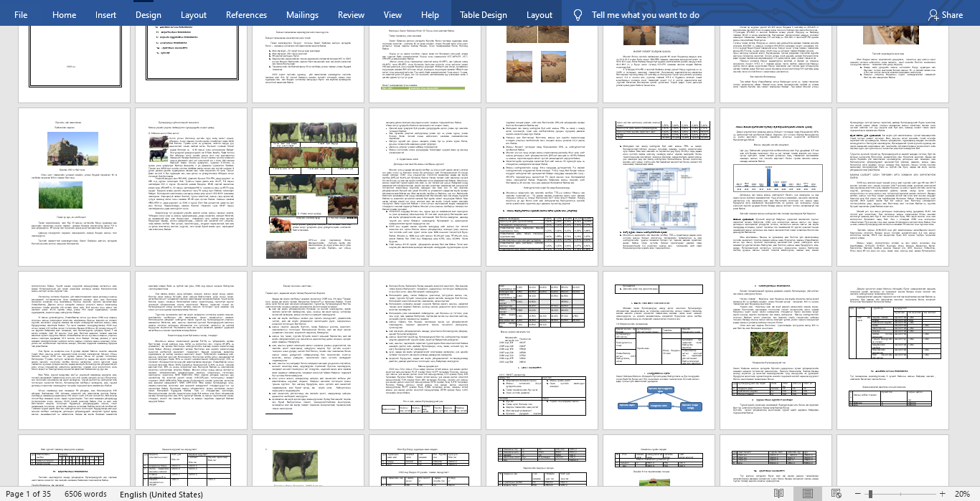Open the References tab
Image resolution: width=980 pixels, height=501 pixels.
tap(246, 14)
